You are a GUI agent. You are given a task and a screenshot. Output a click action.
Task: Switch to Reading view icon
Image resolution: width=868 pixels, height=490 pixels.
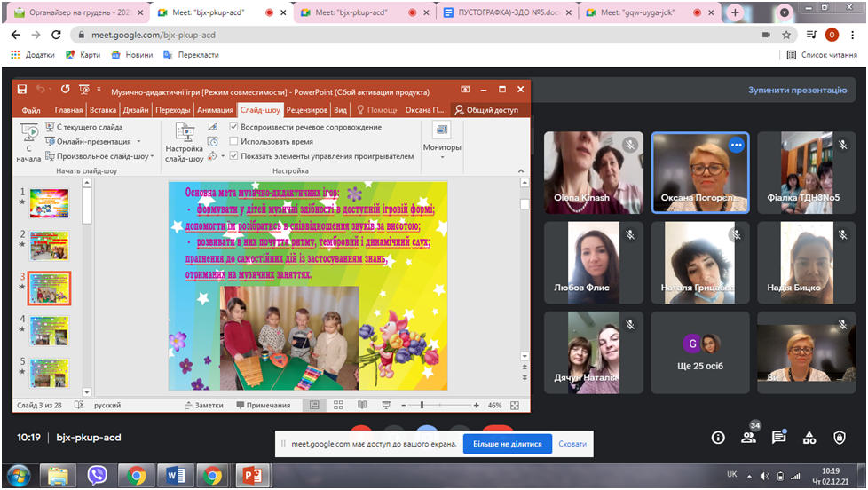click(362, 406)
